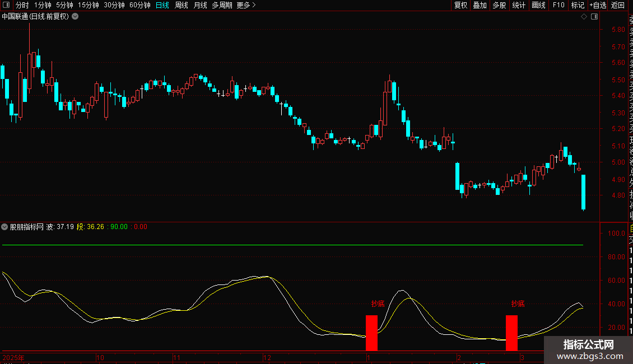Image resolution: width=633 pixels, height=364 pixels.
Task: Click the 段: 36.26 indicator value
Action: [90, 227]
